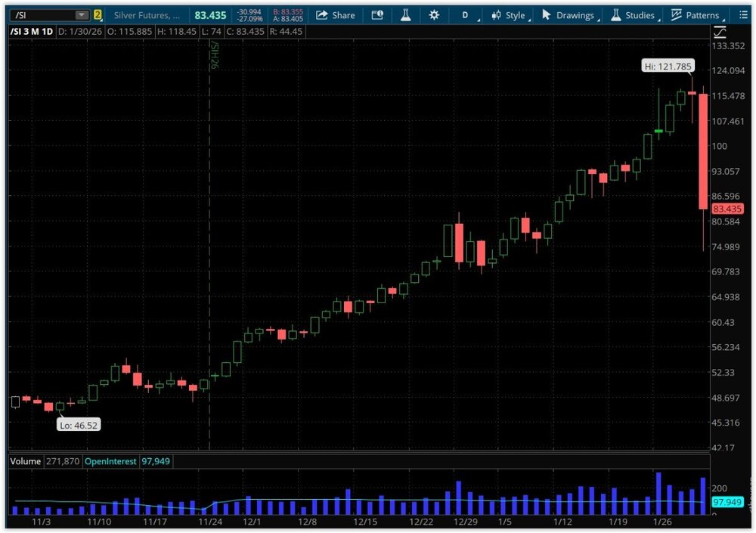Viewport: 756px width, 533px height.
Task: Click the yellow number 2 link badge
Action: point(98,15)
